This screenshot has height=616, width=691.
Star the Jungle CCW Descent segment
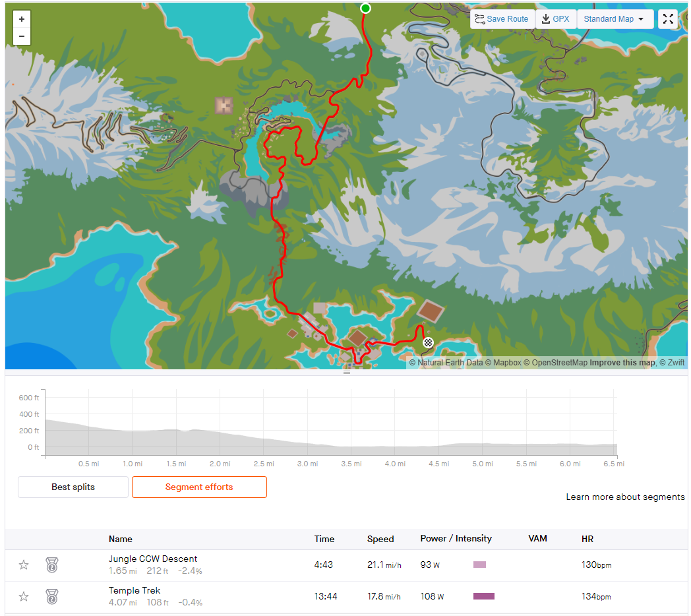pyautogui.click(x=24, y=565)
